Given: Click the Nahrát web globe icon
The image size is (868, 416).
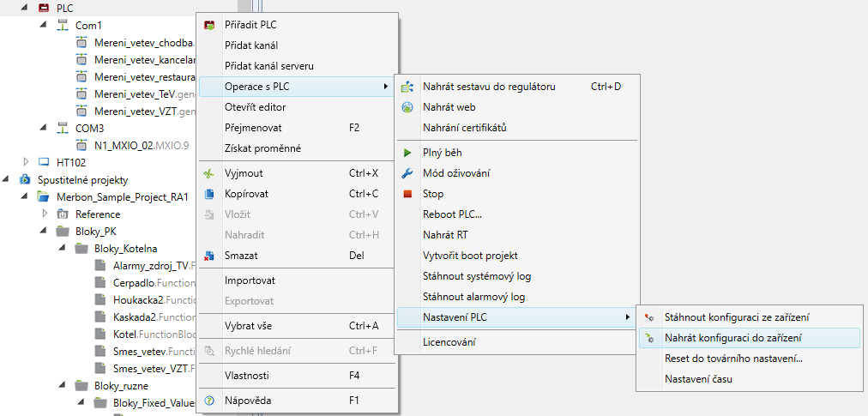Looking at the screenshot, I should [x=407, y=107].
